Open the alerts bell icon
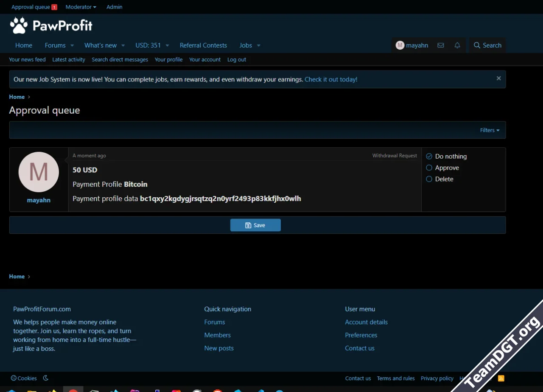Image resolution: width=543 pixels, height=392 pixels. (x=457, y=45)
